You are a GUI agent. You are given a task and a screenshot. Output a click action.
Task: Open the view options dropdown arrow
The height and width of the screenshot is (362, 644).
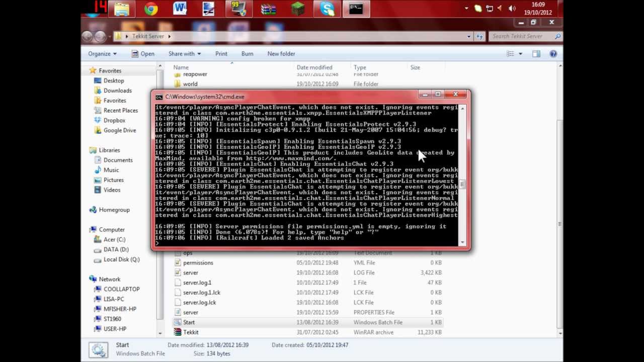pyautogui.click(x=520, y=54)
